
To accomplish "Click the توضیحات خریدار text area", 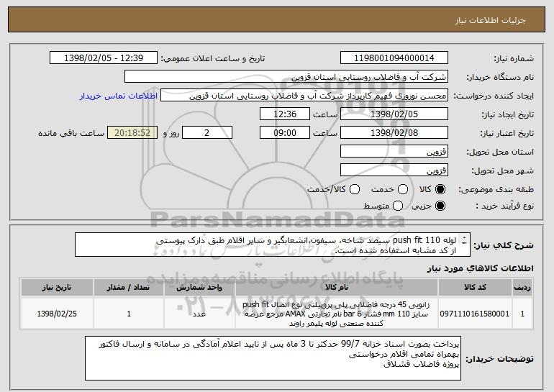I will click(x=273, y=358).
